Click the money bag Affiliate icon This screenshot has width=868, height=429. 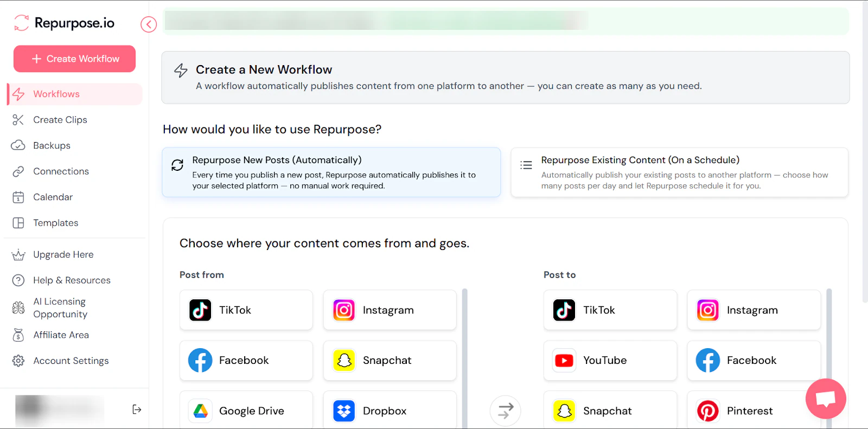tap(18, 335)
